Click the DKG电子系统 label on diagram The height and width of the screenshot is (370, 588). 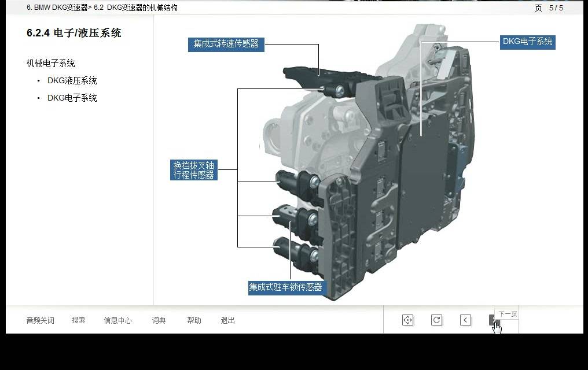(x=528, y=42)
